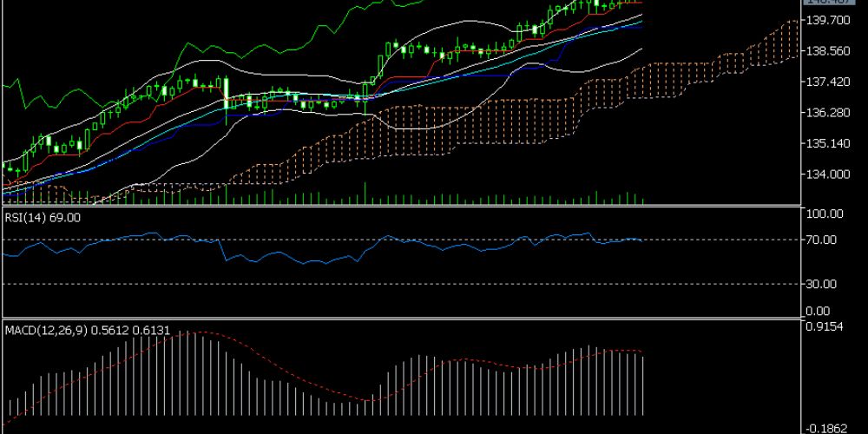Click the RSI 30.00 scale label

point(821,284)
